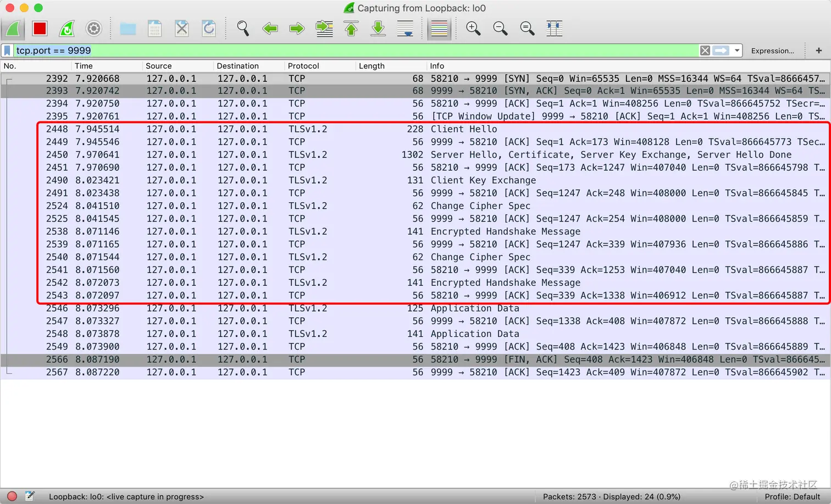Screen dimensions: 831x504
Task: Select Application Data packet 2548
Action: coord(416,334)
